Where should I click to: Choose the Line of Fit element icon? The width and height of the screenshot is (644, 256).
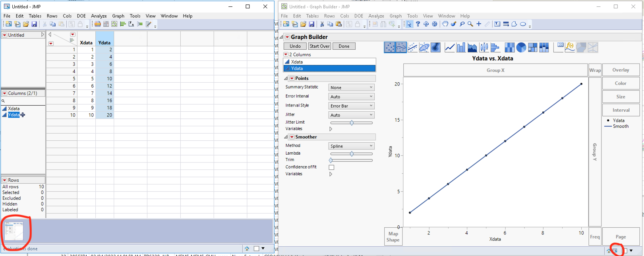pos(413,47)
